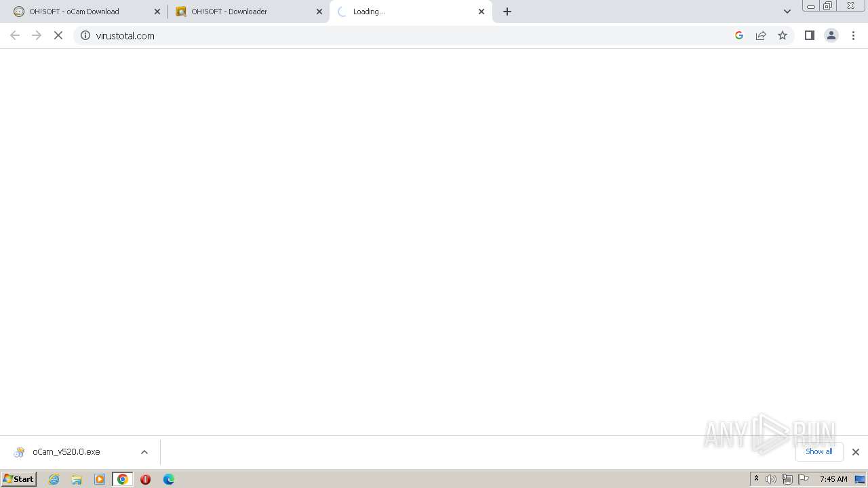Close the oCam Download tab
This screenshot has width=868, height=488.
(x=157, y=12)
